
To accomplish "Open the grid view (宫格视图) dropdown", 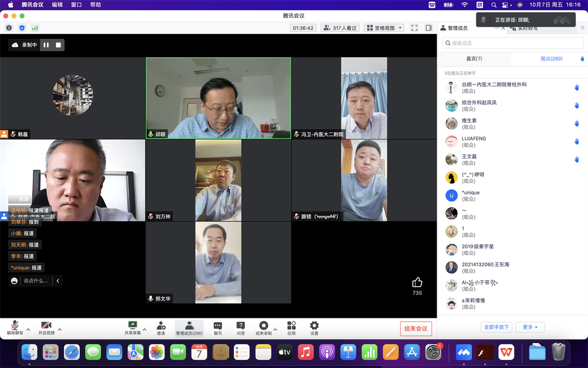I will (384, 28).
